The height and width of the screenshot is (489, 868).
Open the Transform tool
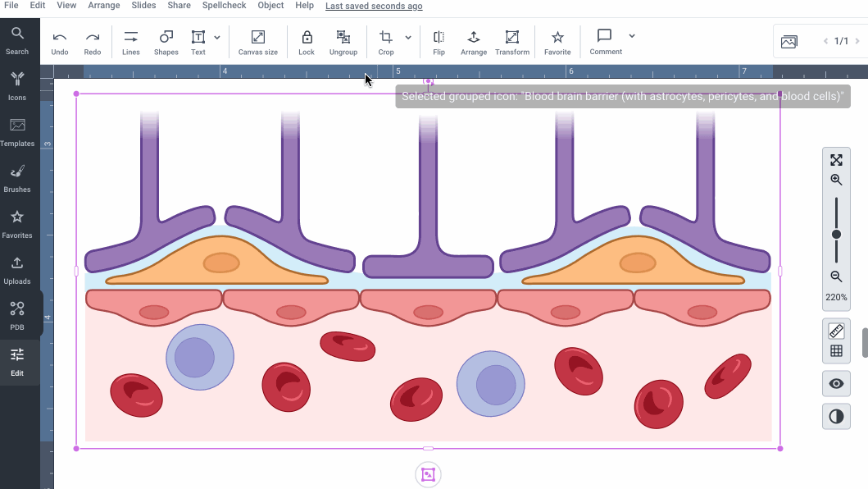click(512, 42)
